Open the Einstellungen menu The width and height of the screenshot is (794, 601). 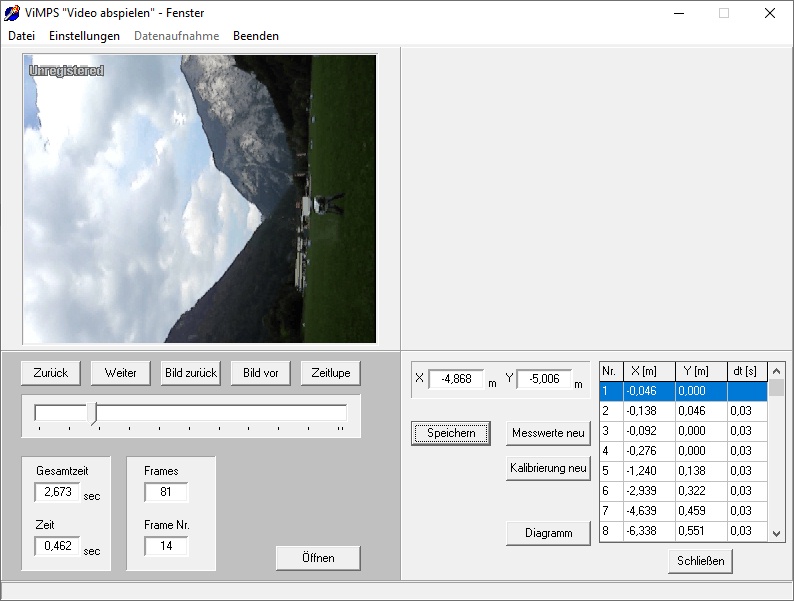pyautogui.click(x=84, y=36)
